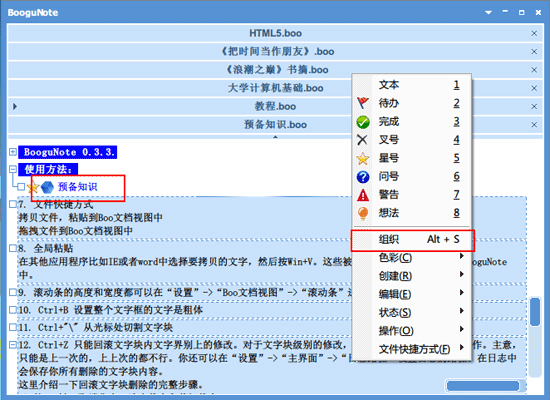Select the BooguNote 0.3.3. heading block
The image size is (550, 400).
67,152
